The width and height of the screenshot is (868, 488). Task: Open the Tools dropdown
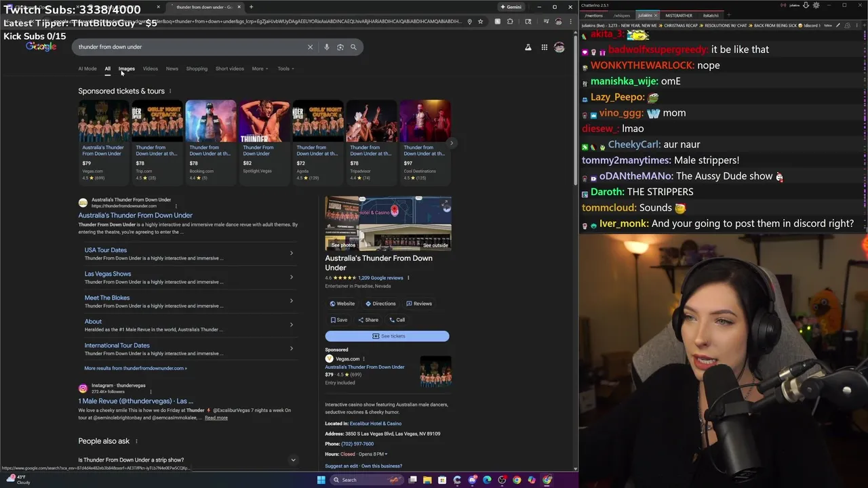(285, 68)
